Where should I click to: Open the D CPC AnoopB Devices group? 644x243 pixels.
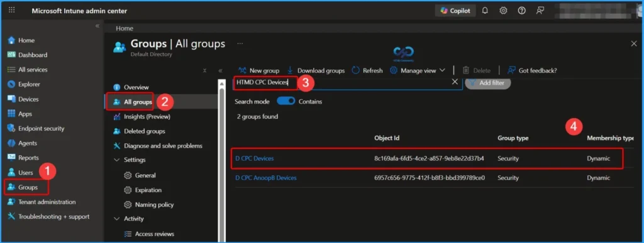click(x=266, y=178)
